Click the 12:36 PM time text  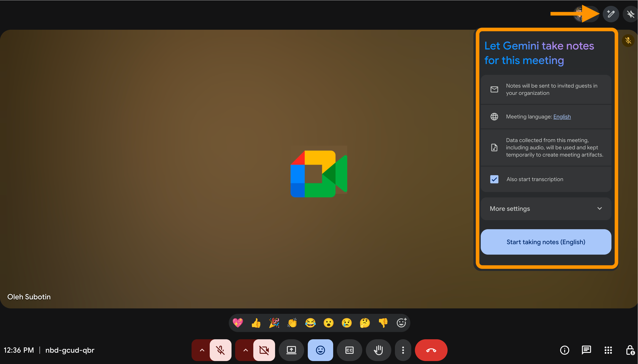click(19, 350)
